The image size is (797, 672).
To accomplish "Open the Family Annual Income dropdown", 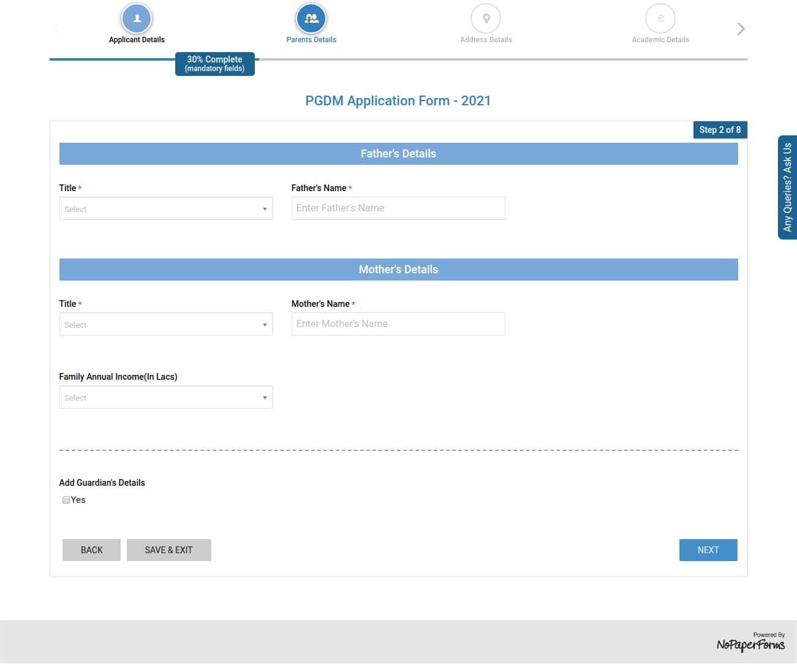I will (x=165, y=397).
